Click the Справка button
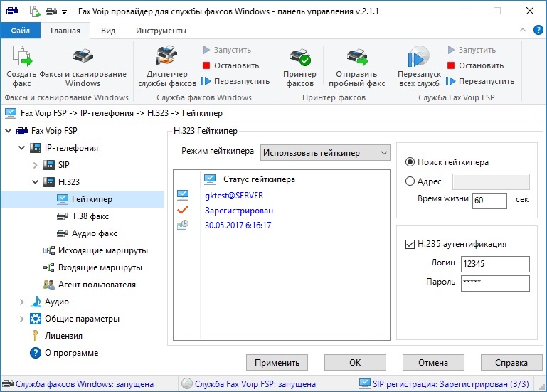 pyautogui.click(x=511, y=363)
